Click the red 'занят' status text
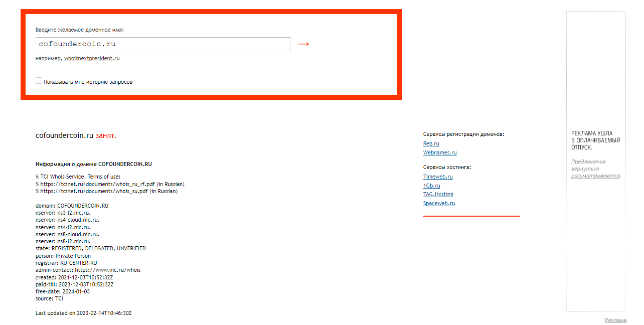 coord(106,135)
